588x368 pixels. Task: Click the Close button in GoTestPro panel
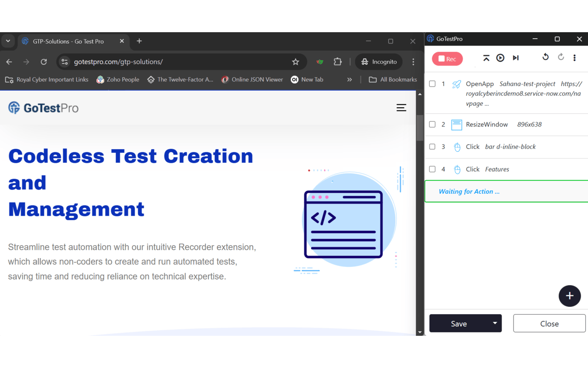click(549, 323)
